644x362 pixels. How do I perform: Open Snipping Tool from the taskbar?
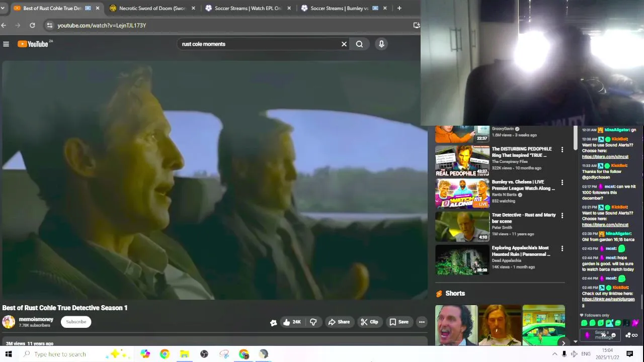coord(224,354)
